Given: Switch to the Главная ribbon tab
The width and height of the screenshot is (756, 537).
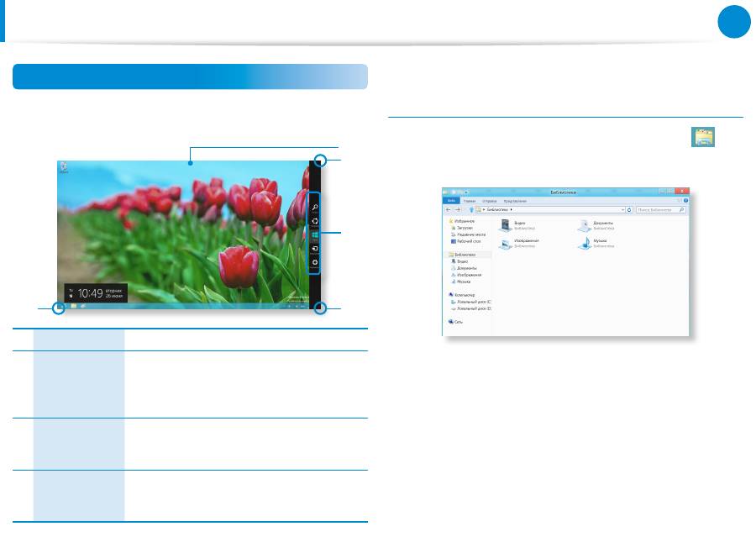Looking at the screenshot, I should coord(470,200).
